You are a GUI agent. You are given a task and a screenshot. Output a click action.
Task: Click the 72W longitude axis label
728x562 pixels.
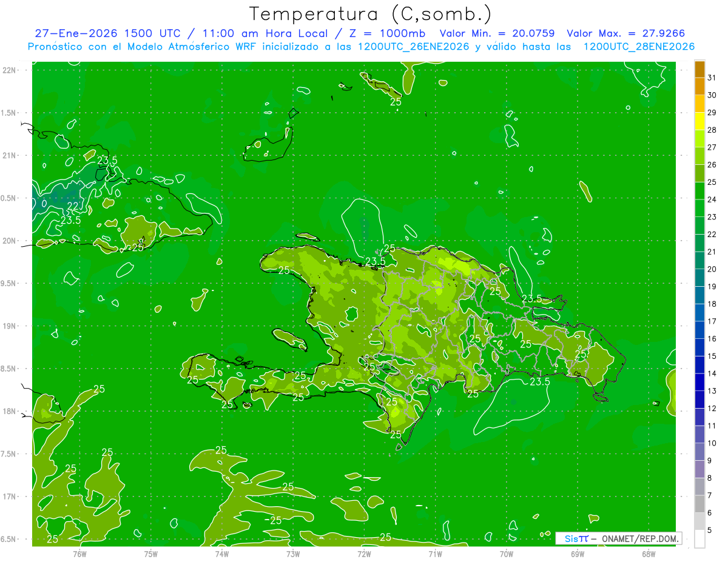coord(364,554)
